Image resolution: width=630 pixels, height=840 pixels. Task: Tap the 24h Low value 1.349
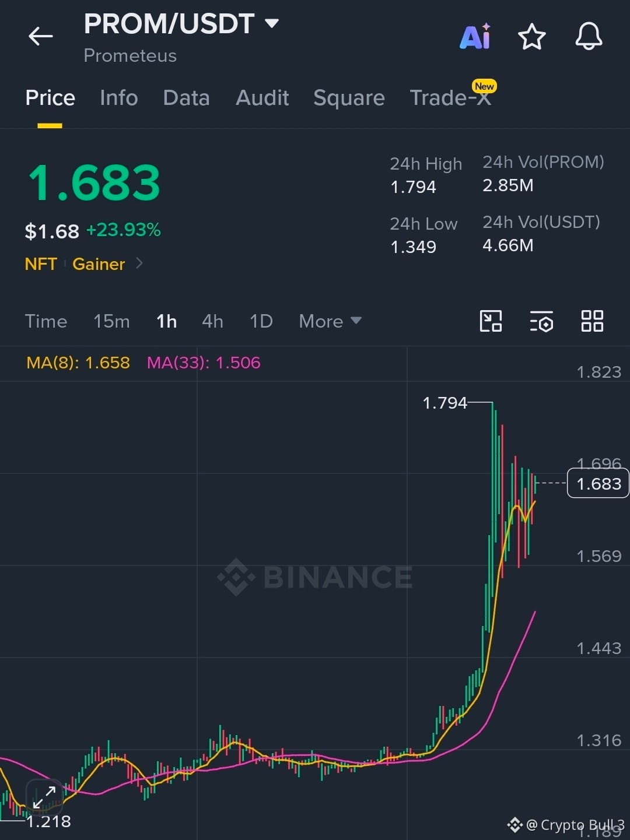[x=413, y=247]
